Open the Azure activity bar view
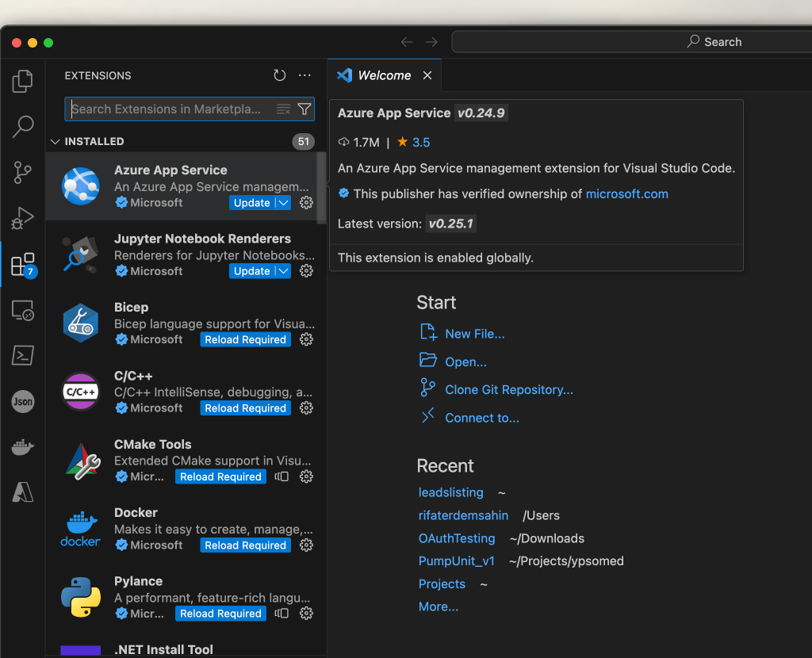Image resolution: width=812 pixels, height=658 pixels. [23, 492]
